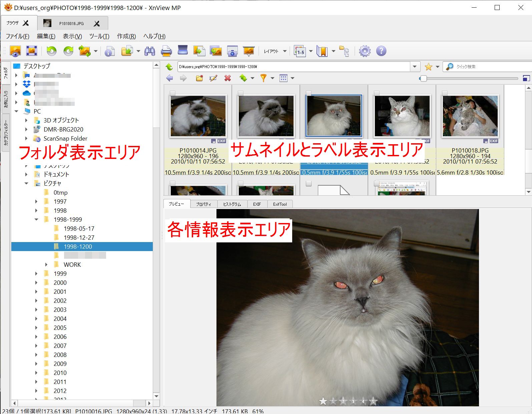Toggle the checkbox on P1010014.JPG thumbnail
Viewport: 532px width, 414px height.
coord(172,93)
